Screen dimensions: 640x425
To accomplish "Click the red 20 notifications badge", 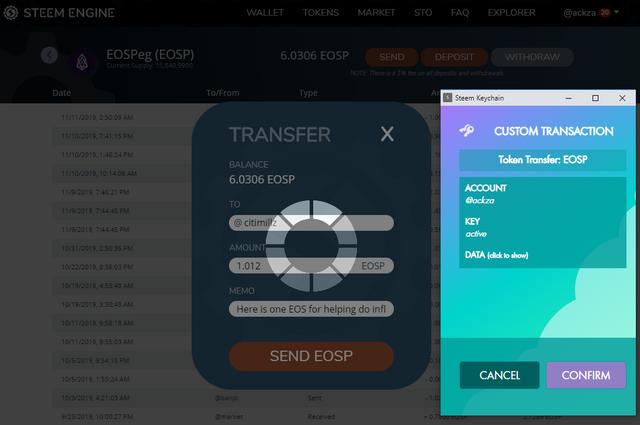I will [604, 13].
